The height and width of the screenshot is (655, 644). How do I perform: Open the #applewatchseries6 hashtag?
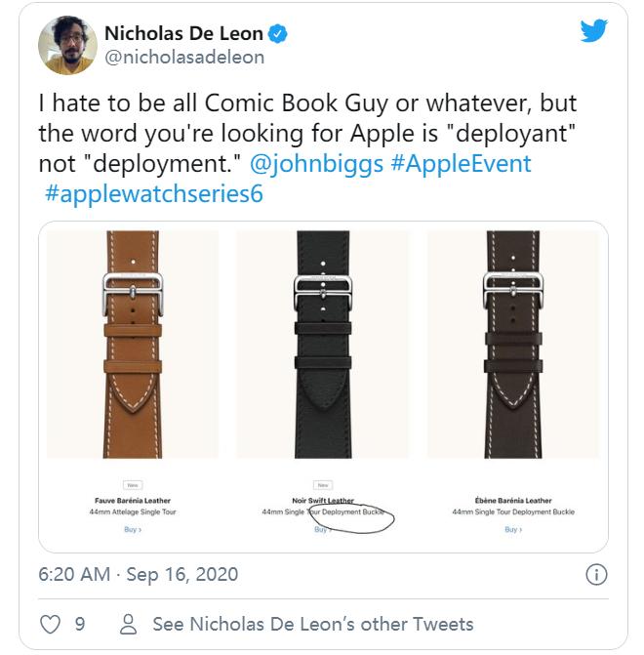click(x=154, y=194)
